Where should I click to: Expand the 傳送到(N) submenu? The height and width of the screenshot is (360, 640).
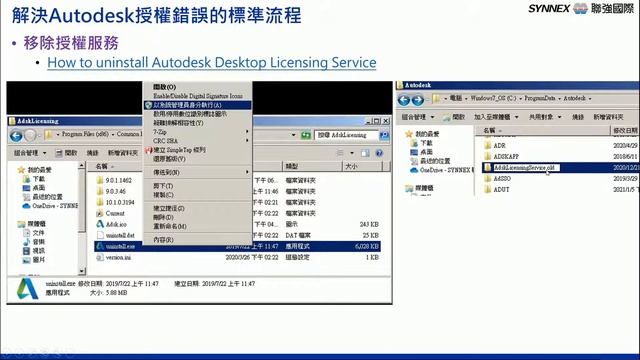click(x=198, y=172)
